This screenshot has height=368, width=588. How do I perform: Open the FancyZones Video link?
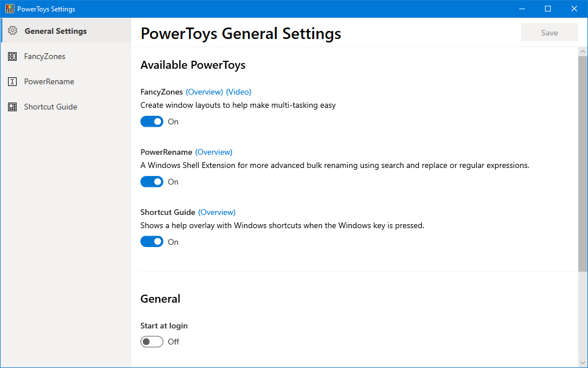click(x=238, y=92)
